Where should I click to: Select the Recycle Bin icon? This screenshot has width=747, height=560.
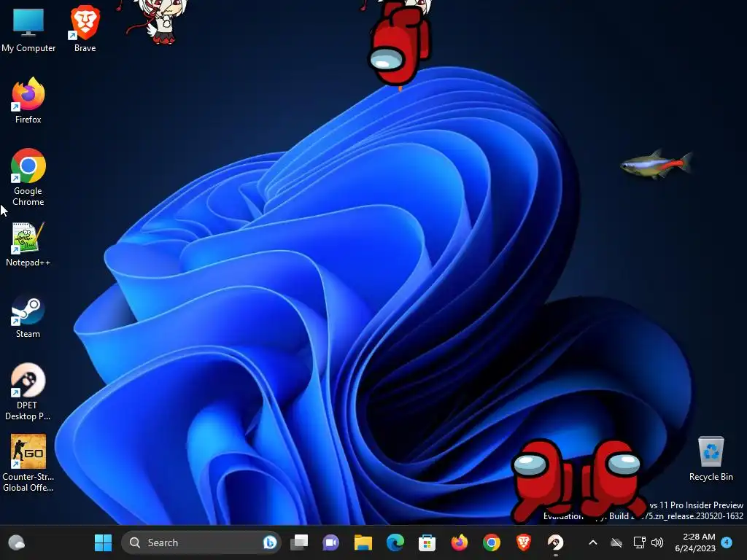711,459
